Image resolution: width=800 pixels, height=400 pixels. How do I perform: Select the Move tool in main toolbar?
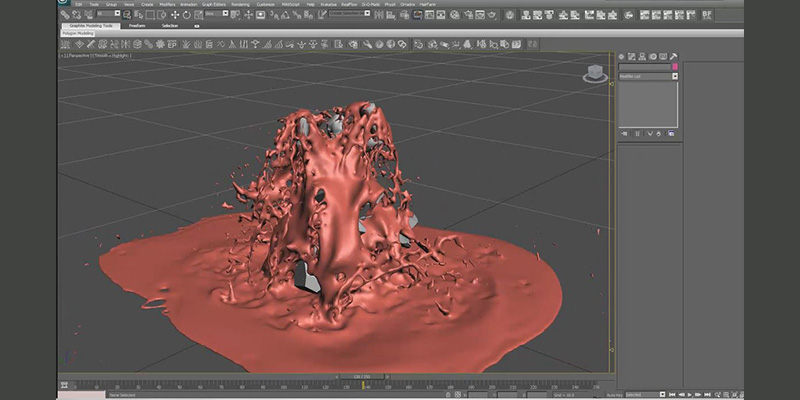(x=175, y=15)
